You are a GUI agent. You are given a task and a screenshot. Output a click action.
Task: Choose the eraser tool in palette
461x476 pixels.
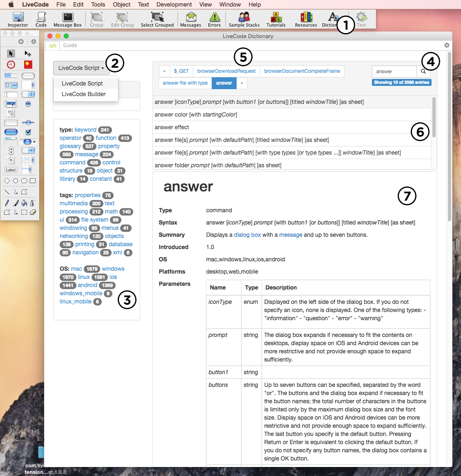coord(33,212)
